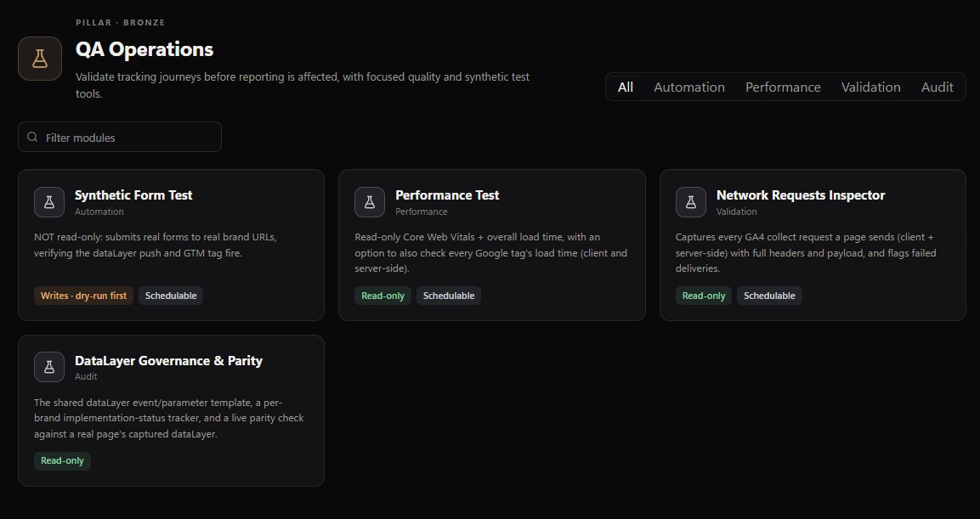Viewport: 980px width, 519px height.
Task: Click the Synthetic Form Test flask icon
Action: (x=49, y=202)
